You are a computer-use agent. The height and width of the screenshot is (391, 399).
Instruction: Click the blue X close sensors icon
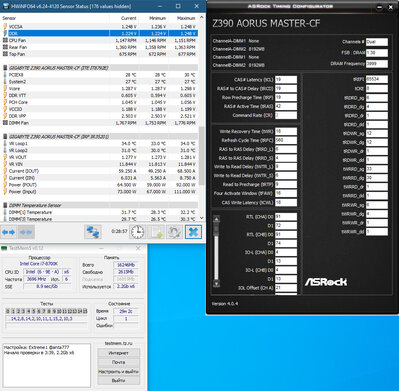coord(193,232)
